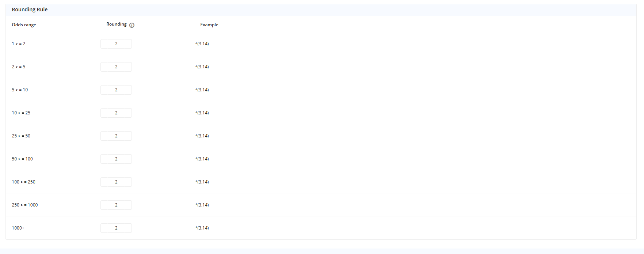Screen dimensions: 644x254
Task: Edit rounding value in 250 >= 1000 row
Action: (116, 205)
